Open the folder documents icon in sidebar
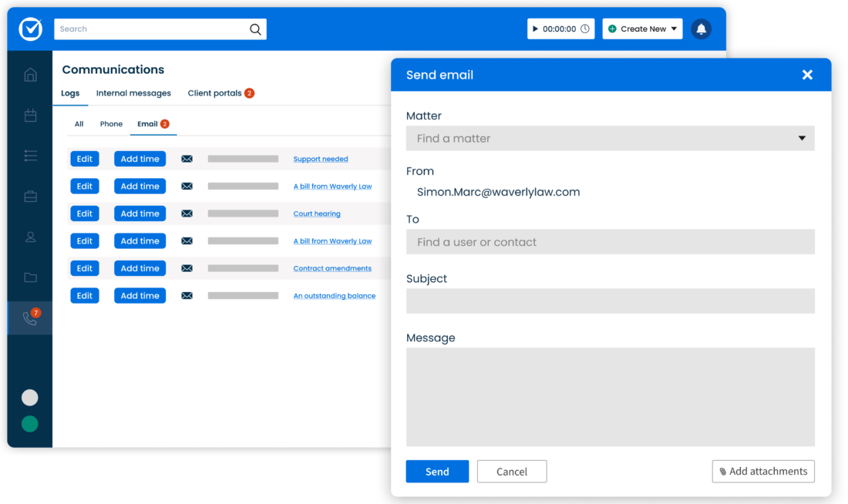This screenshot has height=504, width=848. (30, 277)
